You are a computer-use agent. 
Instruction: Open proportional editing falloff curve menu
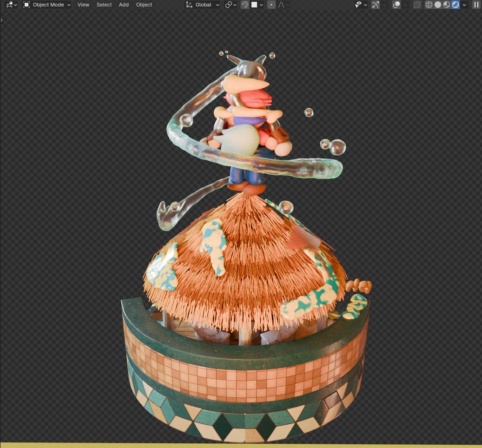pos(283,5)
